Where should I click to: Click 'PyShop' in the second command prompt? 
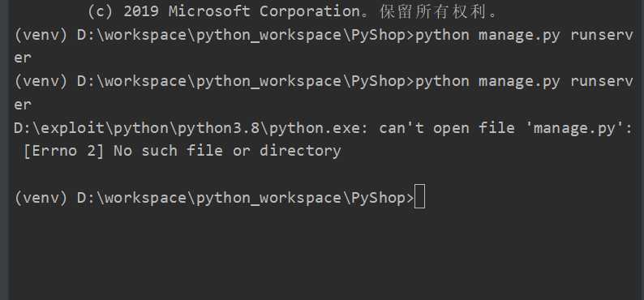pos(378,82)
